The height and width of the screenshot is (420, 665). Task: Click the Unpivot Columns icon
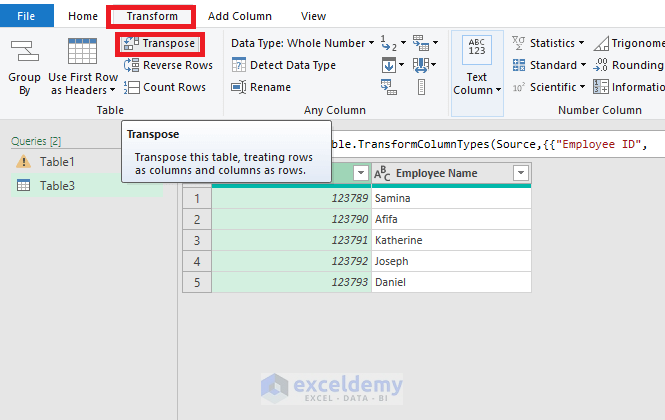click(421, 43)
